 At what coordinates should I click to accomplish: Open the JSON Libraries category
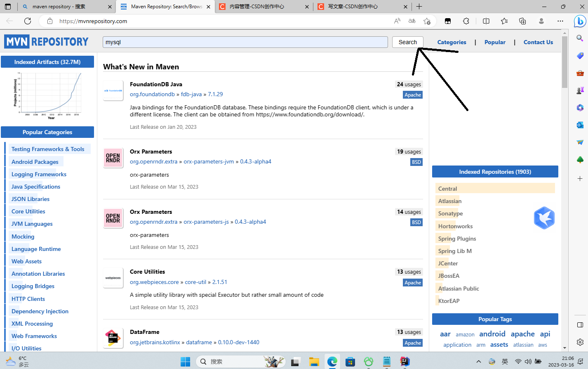[x=31, y=199]
